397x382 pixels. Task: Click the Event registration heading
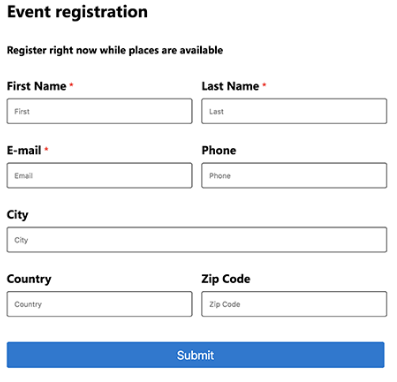pos(77,12)
